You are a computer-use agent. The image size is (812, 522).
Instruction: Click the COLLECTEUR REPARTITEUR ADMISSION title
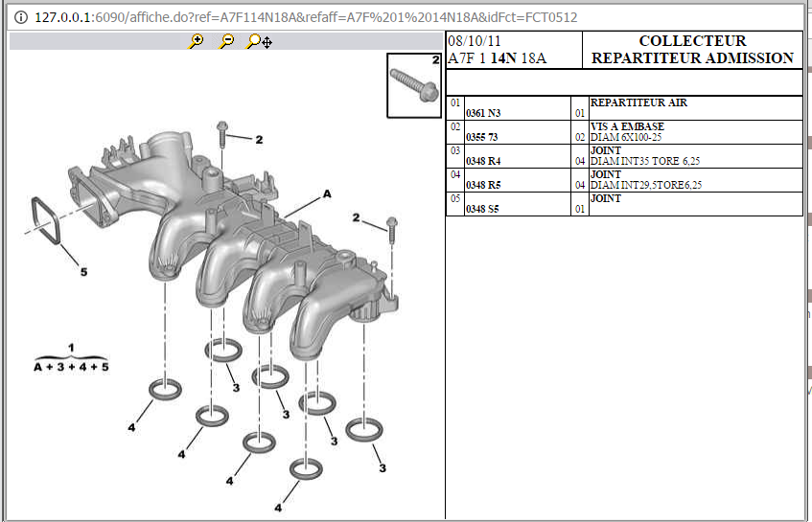point(692,50)
